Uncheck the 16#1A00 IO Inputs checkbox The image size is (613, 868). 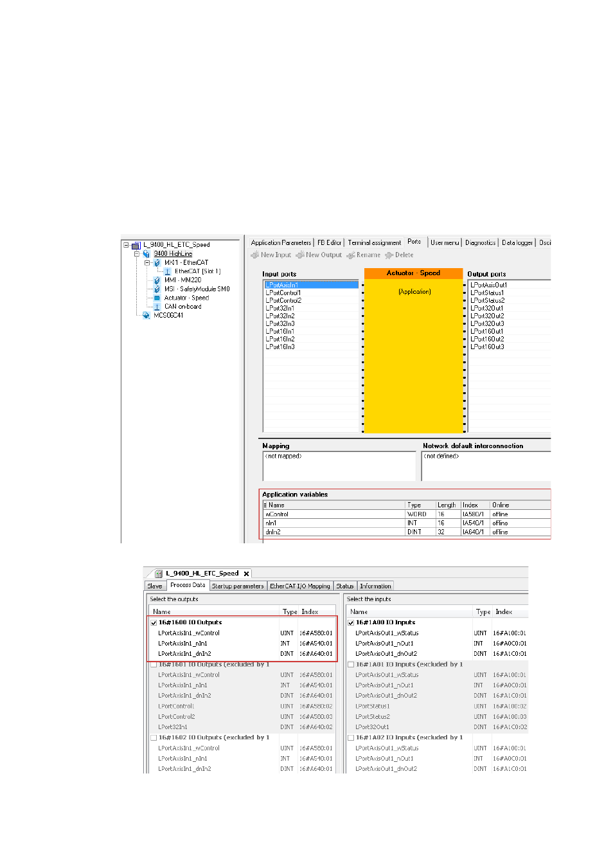(x=351, y=622)
